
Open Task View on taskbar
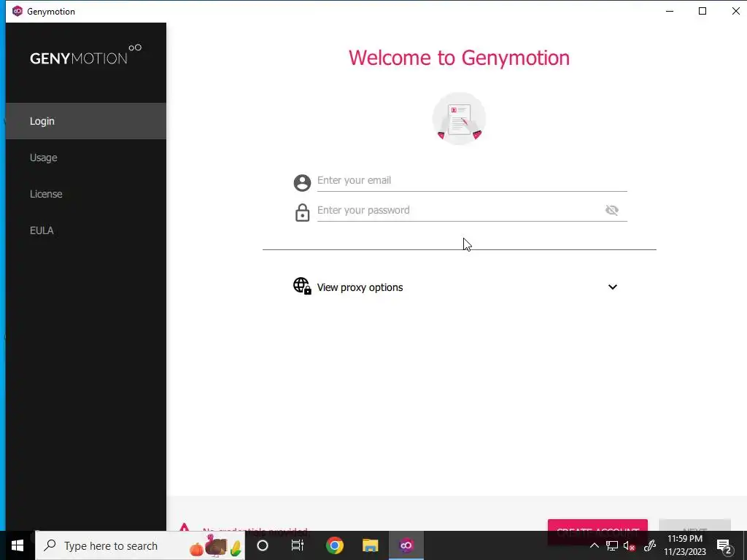click(298, 545)
